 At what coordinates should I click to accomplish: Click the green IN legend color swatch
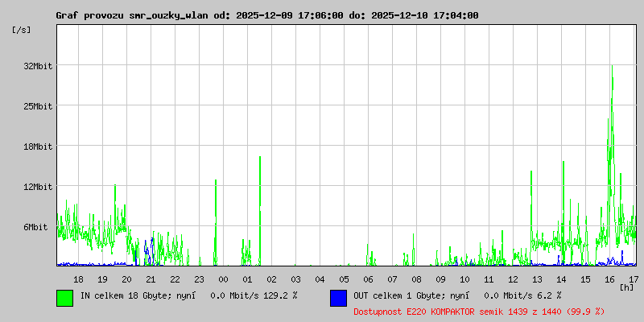pyautogui.click(x=65, y=298)
